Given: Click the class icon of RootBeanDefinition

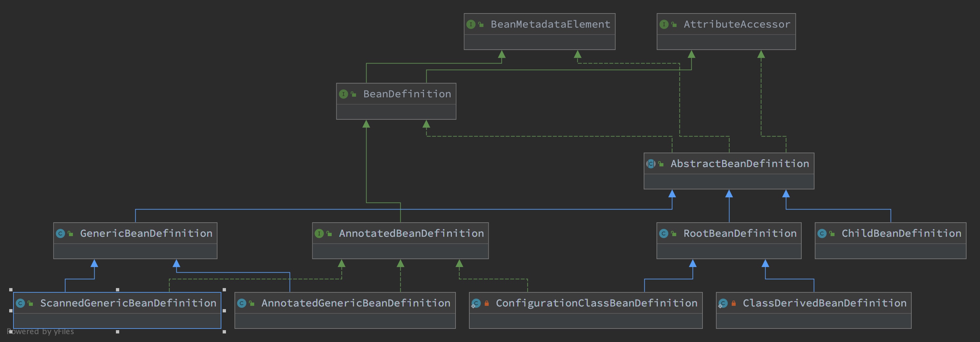Looking at the screenshot, I should click(664, 233).
